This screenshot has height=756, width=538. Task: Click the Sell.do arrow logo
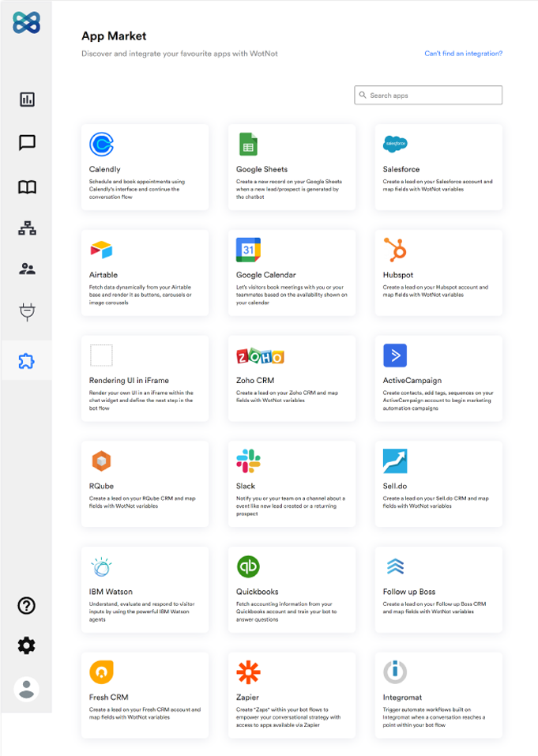point(395,461)
